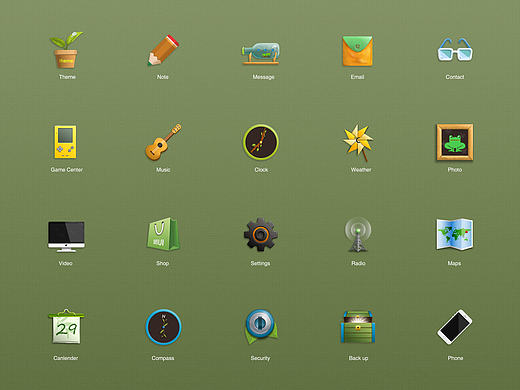
Task: Click the "Music" text label
Action: point(163,170)
